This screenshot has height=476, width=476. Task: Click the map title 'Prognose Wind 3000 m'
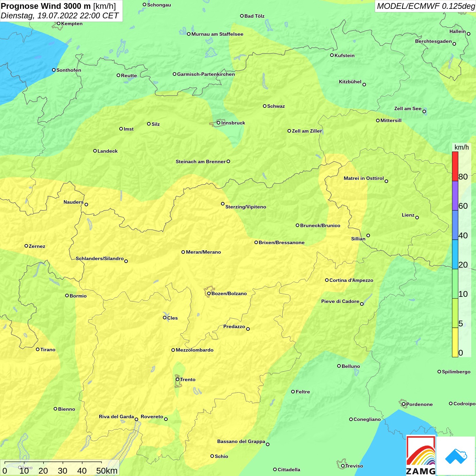point(46,6)
